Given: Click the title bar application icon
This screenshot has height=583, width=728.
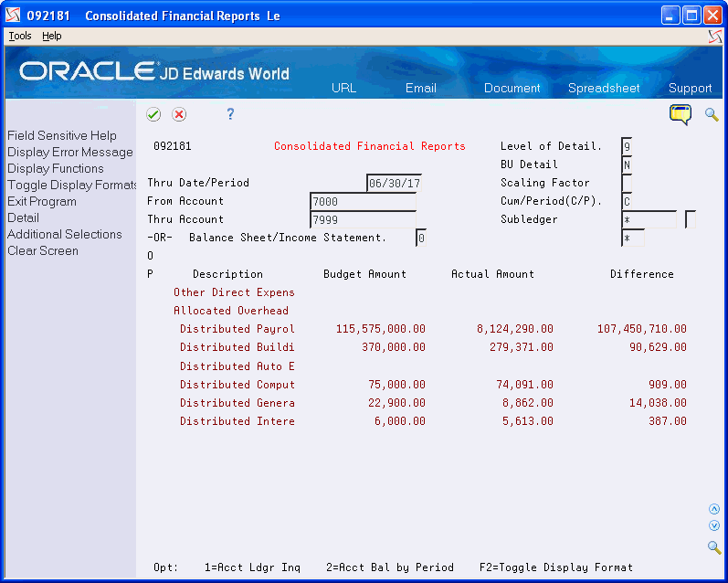Looking at the screenshot, I should point(13,16).
